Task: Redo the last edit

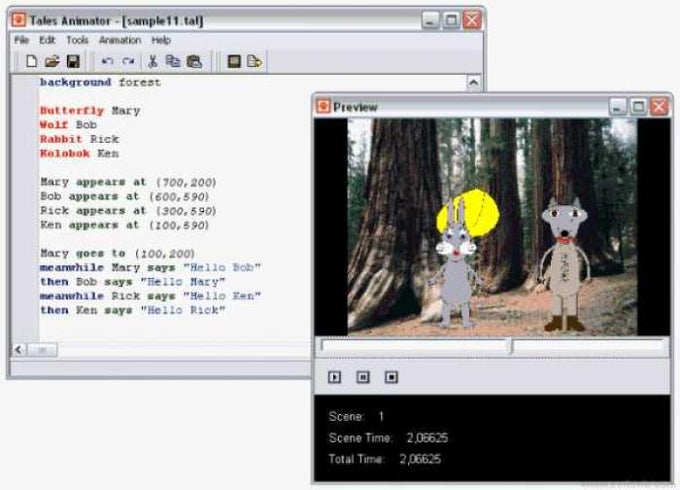Action: pyautogui.click(x=128, y=61)
